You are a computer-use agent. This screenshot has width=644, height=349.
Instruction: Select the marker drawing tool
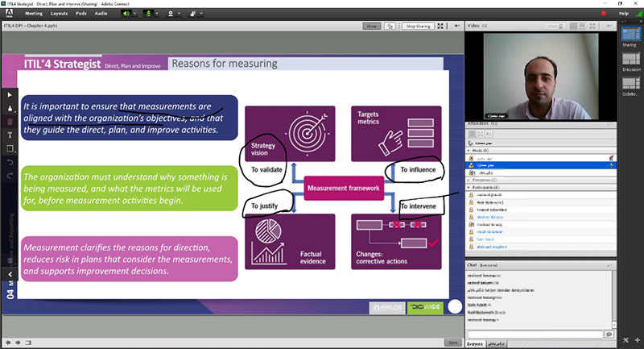click(x=10, y=109)
